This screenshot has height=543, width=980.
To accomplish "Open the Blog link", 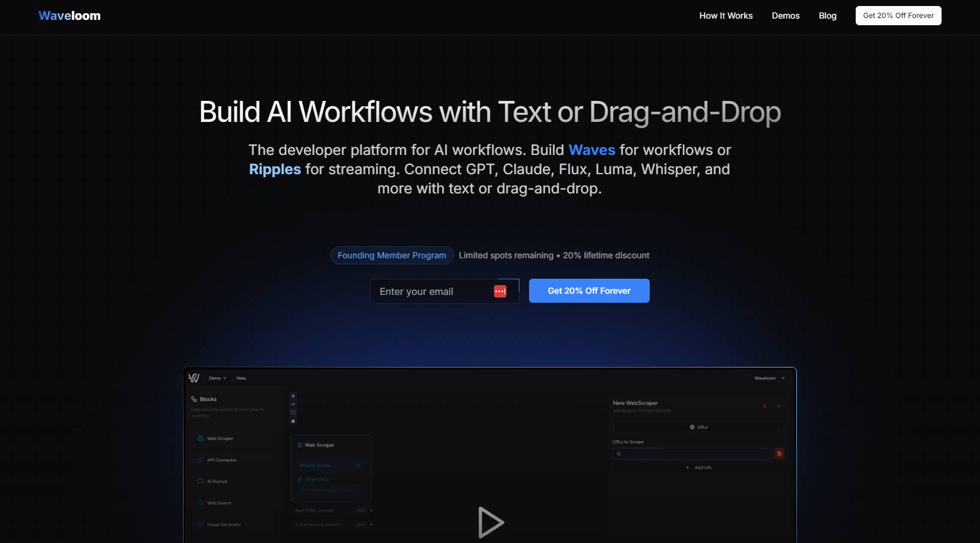I will [827, 16].
